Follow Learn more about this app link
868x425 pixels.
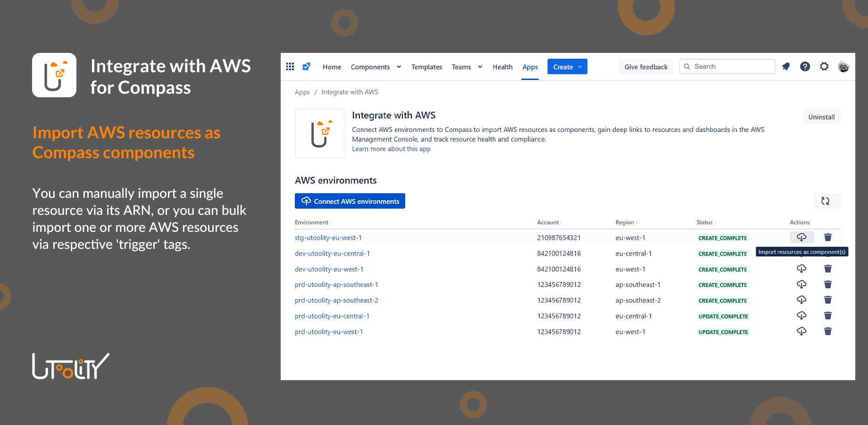coord(391,149)
